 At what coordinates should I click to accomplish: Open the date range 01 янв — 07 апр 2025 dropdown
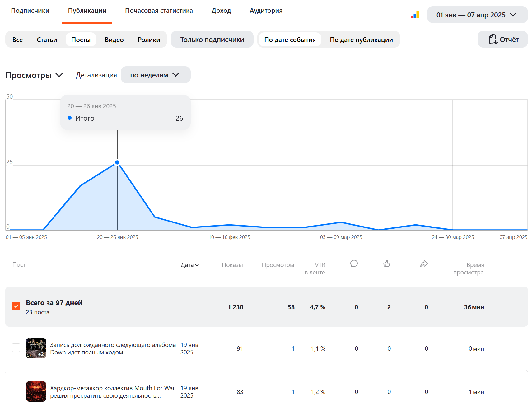(x=477, y=15)
